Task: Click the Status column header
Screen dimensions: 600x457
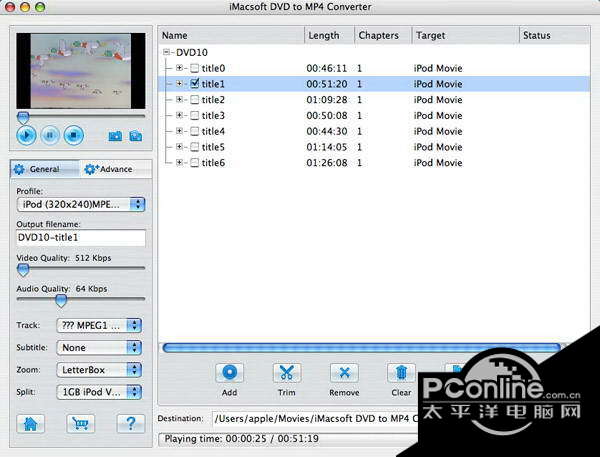Action: coord(554,35)
